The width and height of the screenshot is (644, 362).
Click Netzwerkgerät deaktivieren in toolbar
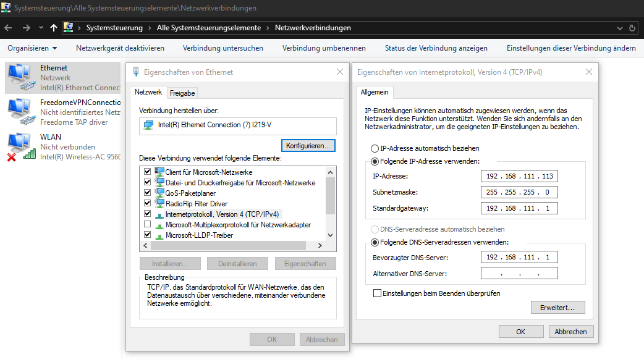pos(120,48)
